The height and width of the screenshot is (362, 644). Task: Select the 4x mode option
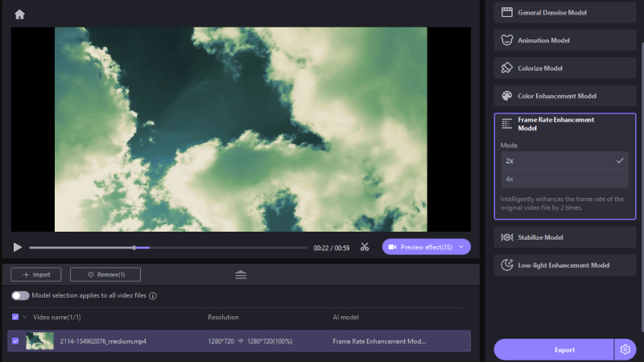point(563,179)
